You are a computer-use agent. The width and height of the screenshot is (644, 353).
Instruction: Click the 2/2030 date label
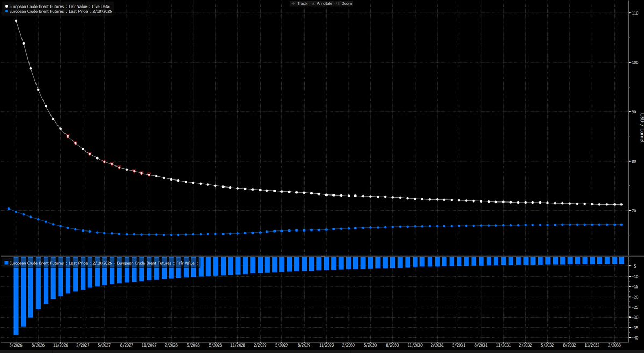pos(348,346)
